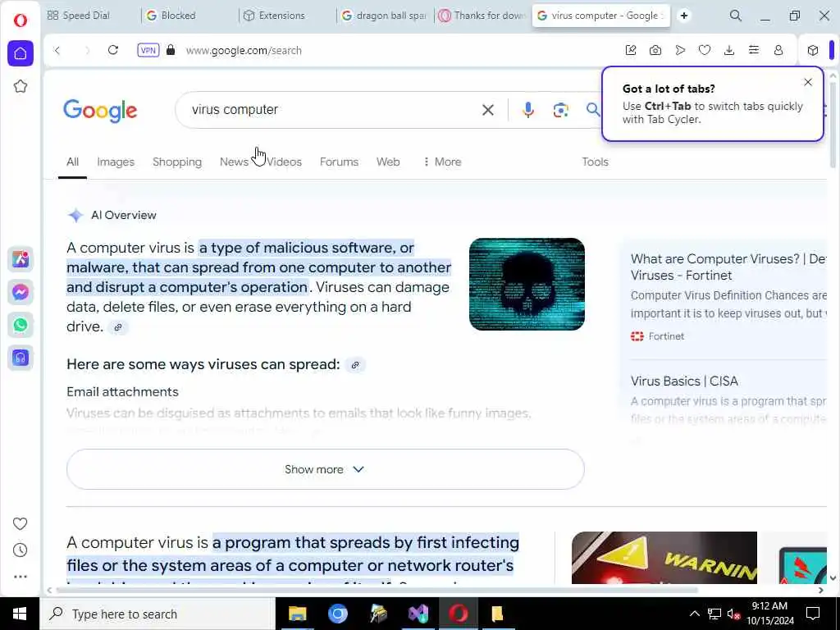Open News search results
The width and height of the screenshot is (840, 630).
point(234,162)
